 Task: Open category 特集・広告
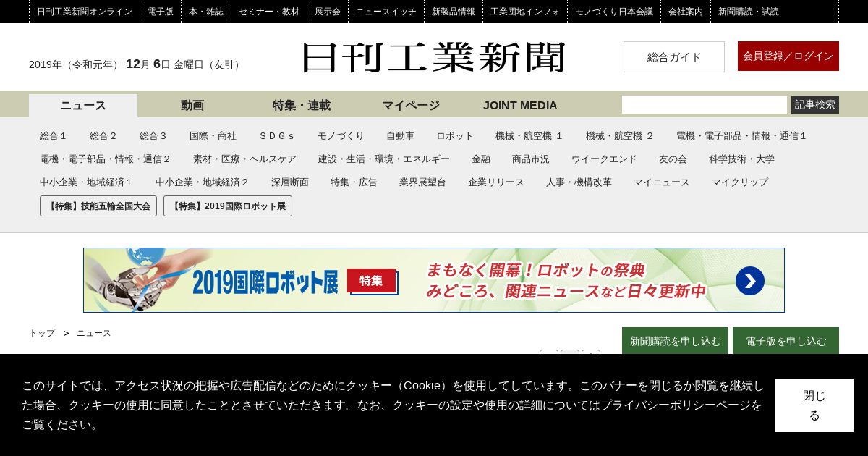(x=354, y=182)
